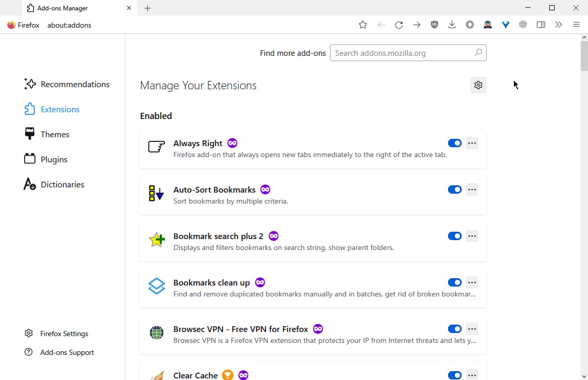Click the Always Right extension name
Screen dimensions: 588x380
click(x=197, y=143)
